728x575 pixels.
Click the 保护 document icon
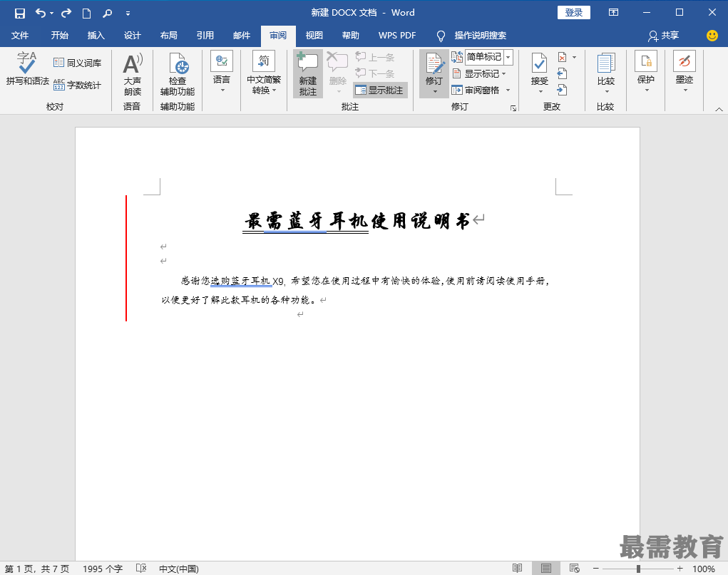tap(646, 61)
